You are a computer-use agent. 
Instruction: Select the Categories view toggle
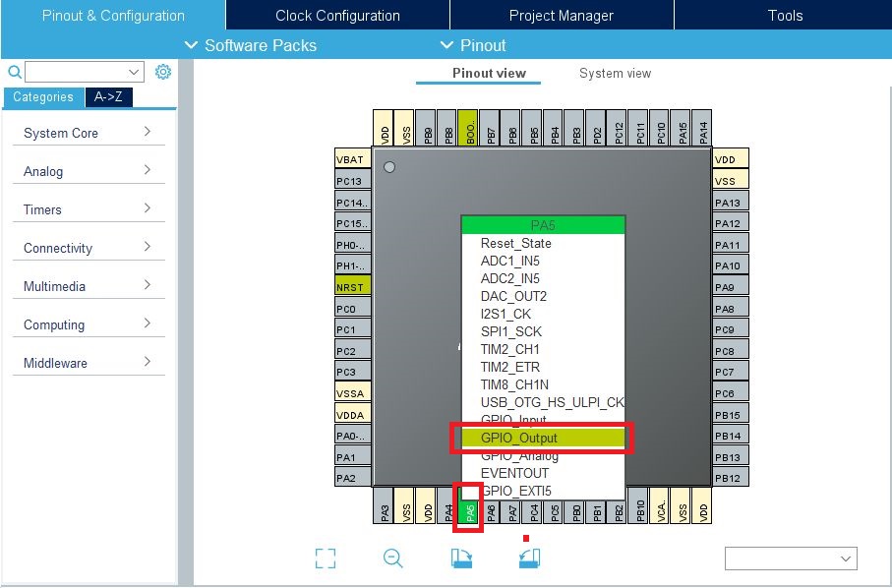point(43,97)
